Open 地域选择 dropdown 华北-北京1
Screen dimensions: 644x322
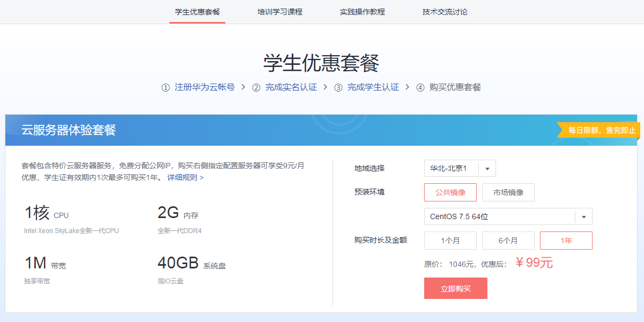pyautogui.click(x=460, y=168)
